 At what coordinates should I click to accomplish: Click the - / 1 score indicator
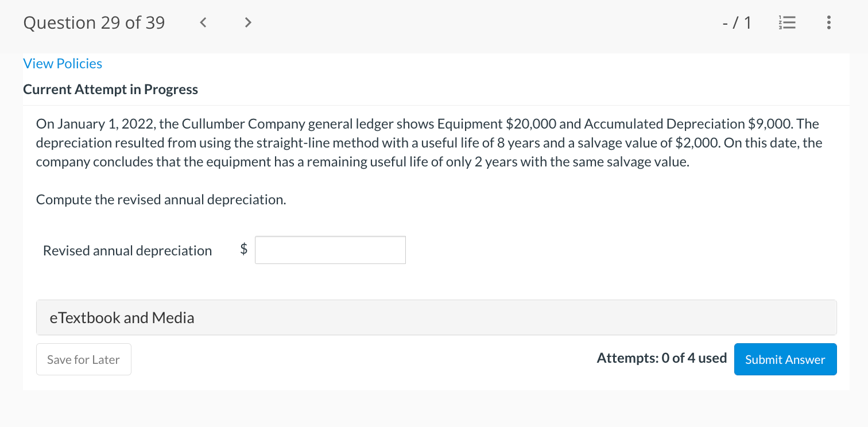tap(737, 23)
